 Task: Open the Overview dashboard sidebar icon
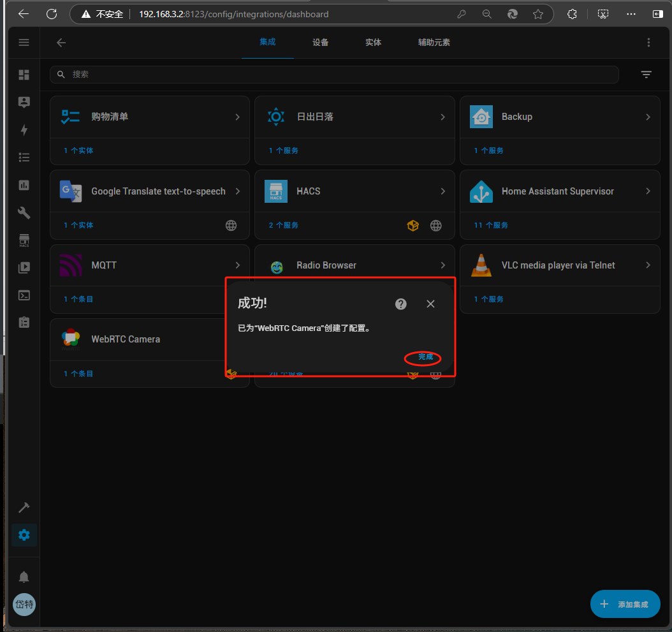(x=24, y=75)
